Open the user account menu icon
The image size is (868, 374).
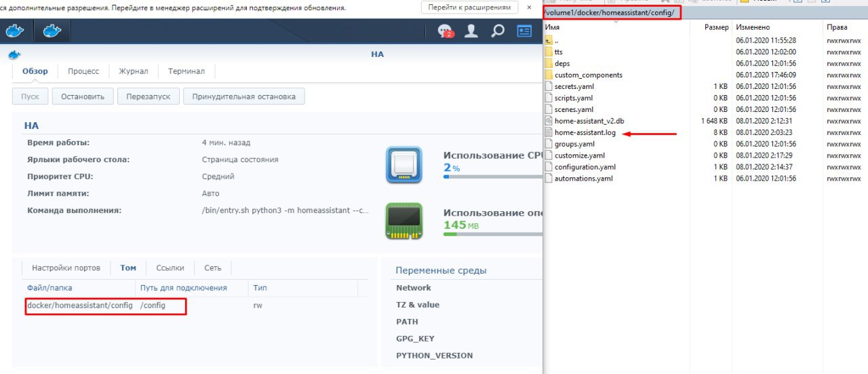(471, 31)
